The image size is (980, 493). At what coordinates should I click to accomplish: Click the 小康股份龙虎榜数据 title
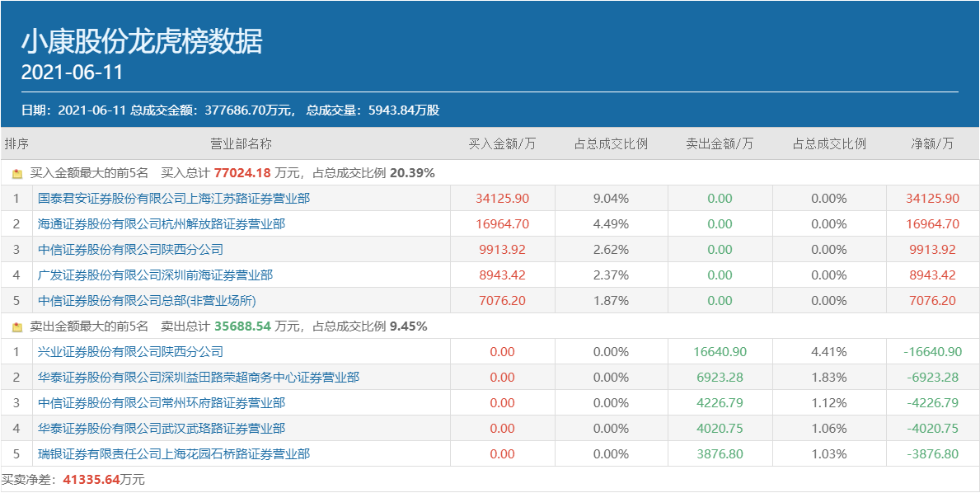pyautogui.click(x=141, y=41)
